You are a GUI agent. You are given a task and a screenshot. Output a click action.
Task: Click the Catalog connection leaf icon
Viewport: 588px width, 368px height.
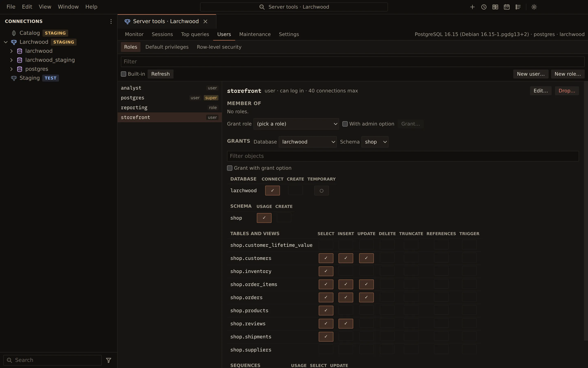point(14,33)
